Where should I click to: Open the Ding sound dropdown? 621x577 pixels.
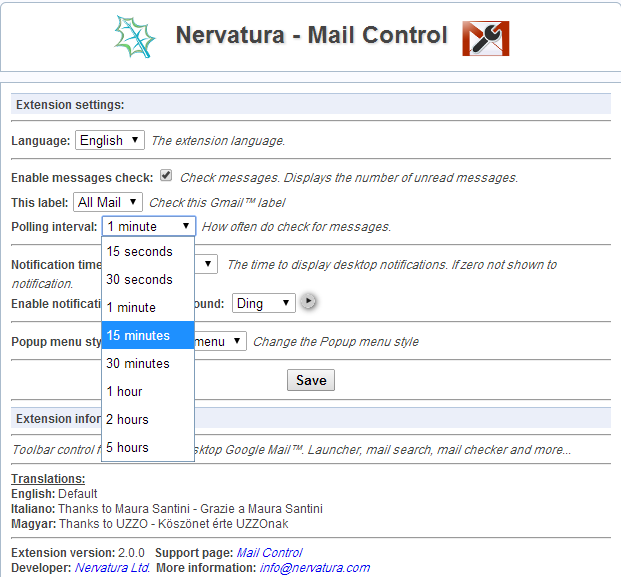click(x=263, y=303)
